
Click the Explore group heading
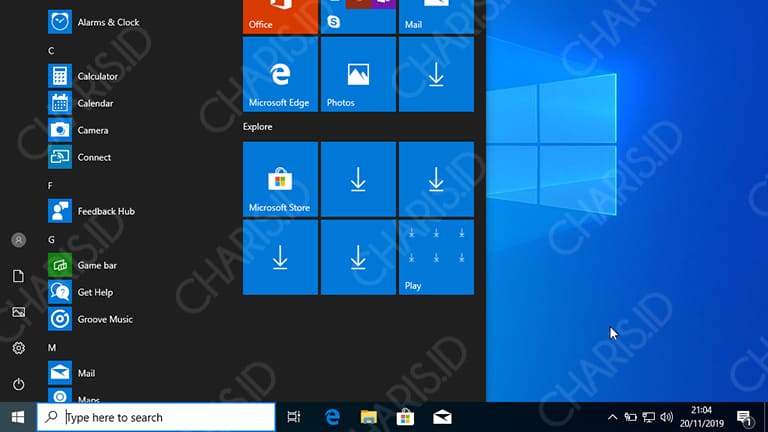point(258,127)
